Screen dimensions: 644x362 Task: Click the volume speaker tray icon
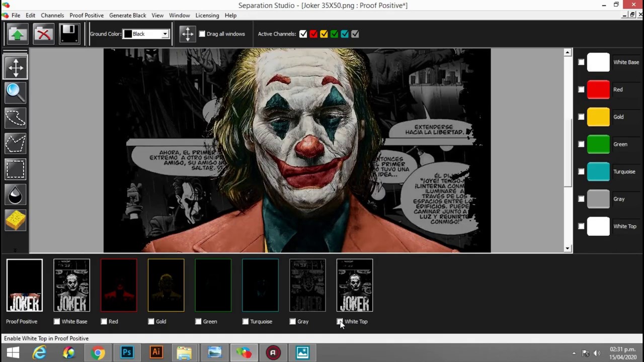(x=597, y=353)
